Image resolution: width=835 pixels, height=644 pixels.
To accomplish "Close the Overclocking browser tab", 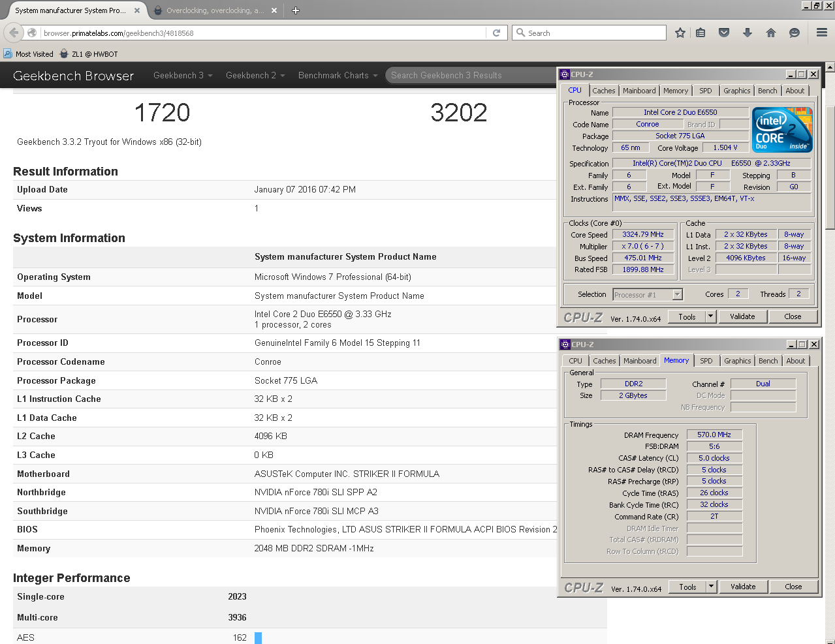I will (x=274, y=10).
